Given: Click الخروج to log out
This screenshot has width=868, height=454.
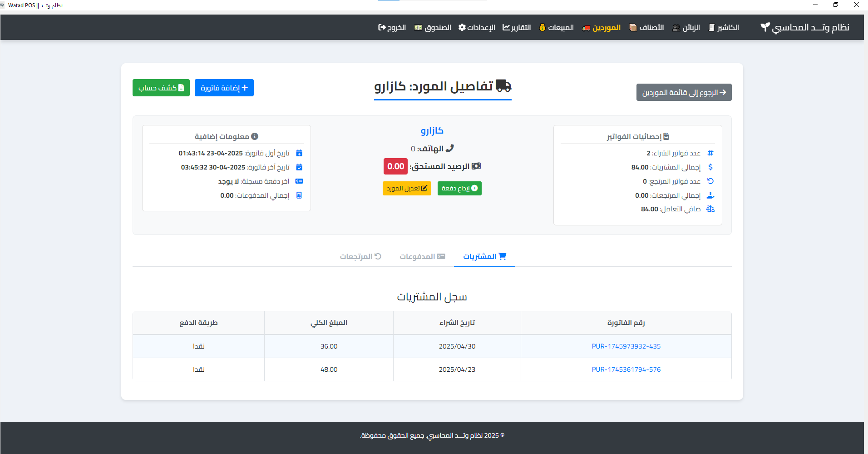Looking at the screenshot, I should click(x=392, y=28).
